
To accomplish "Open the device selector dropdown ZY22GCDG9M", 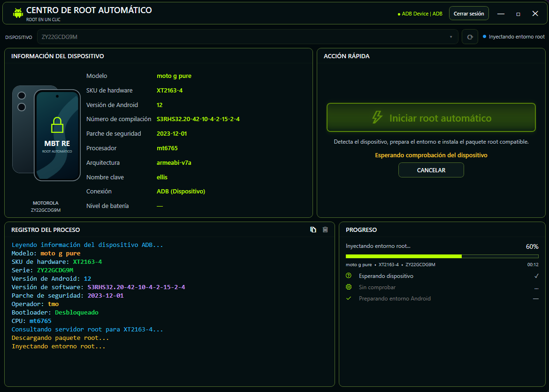I will 248,37.
